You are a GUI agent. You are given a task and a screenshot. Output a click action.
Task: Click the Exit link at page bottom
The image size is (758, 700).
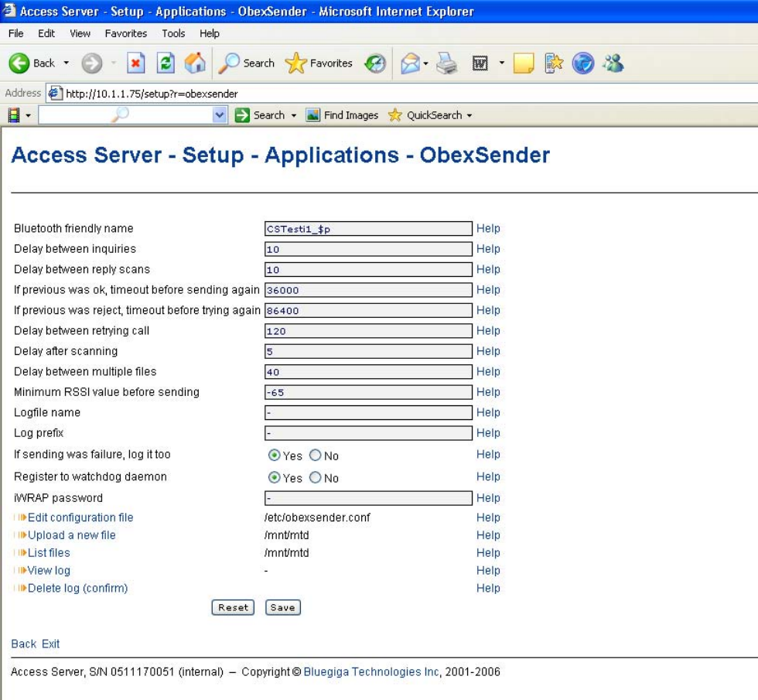click(51, 644)
